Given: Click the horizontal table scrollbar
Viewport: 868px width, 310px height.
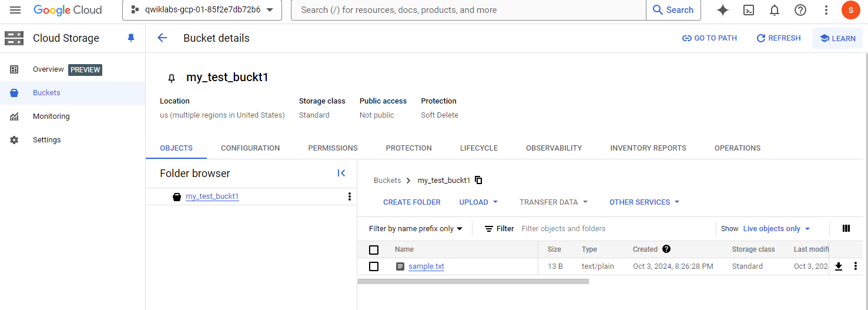Looking at the screenshot, I should click(x=473, y=282).
